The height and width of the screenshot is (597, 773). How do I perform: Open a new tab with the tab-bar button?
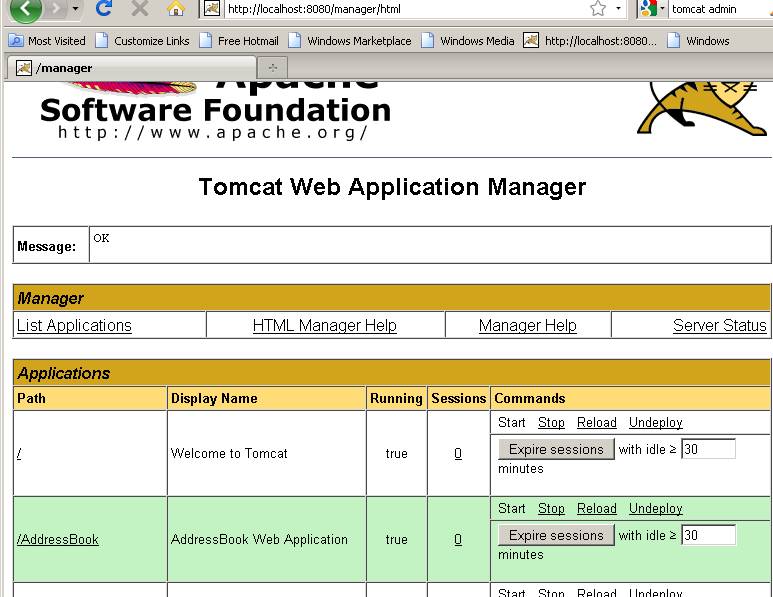click(272, 67)
